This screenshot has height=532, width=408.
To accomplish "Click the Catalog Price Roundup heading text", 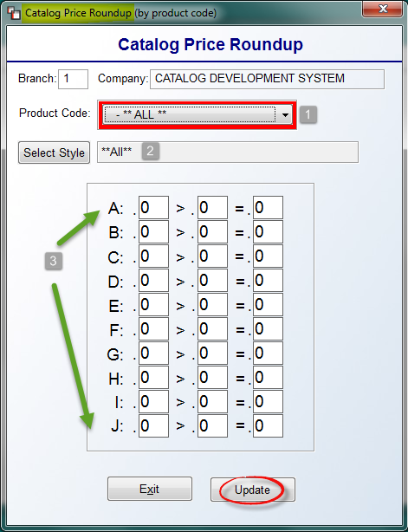I will [210, 44].
